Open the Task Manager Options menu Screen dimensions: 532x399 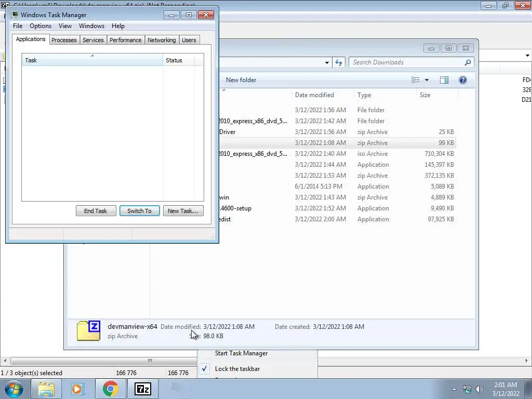[x=41, y=26]
